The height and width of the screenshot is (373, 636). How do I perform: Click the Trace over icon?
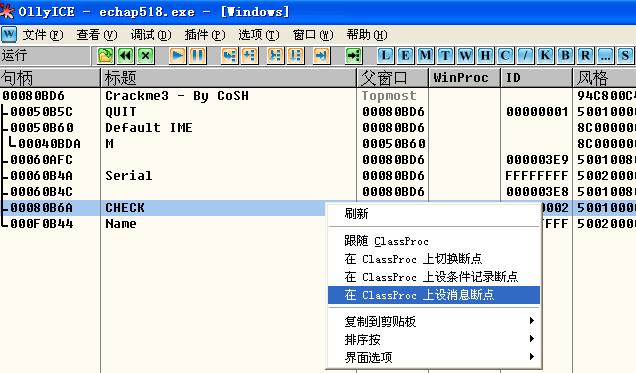tap(296, 56)
